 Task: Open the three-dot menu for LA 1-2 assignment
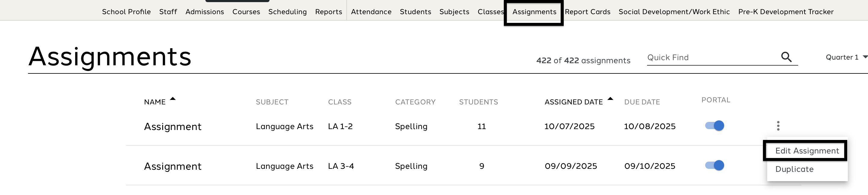(778, 125)
